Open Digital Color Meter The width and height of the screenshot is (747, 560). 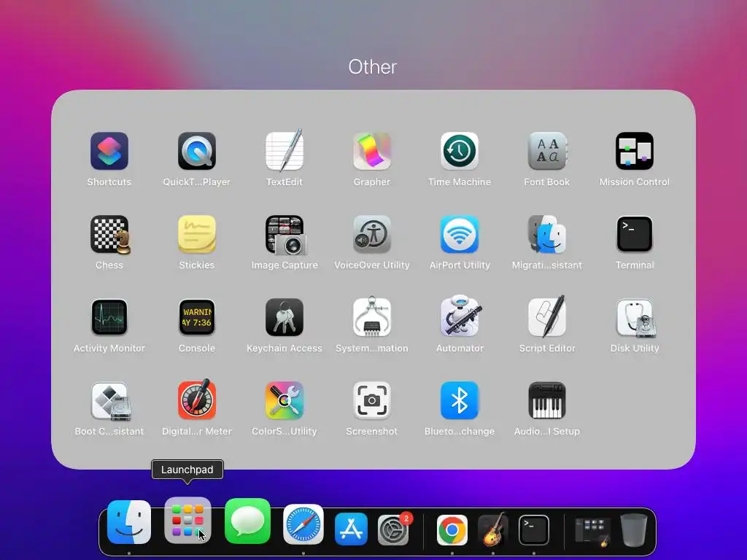click(197, 400)
